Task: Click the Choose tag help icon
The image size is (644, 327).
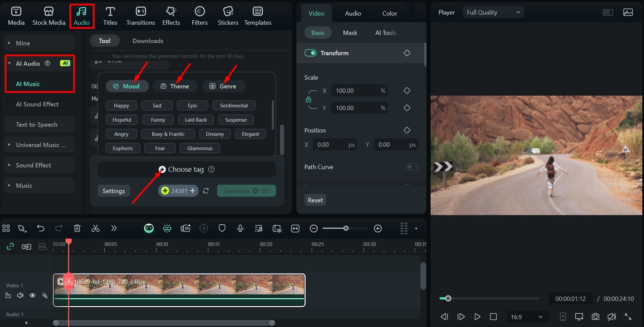Action: coord(211,169)
